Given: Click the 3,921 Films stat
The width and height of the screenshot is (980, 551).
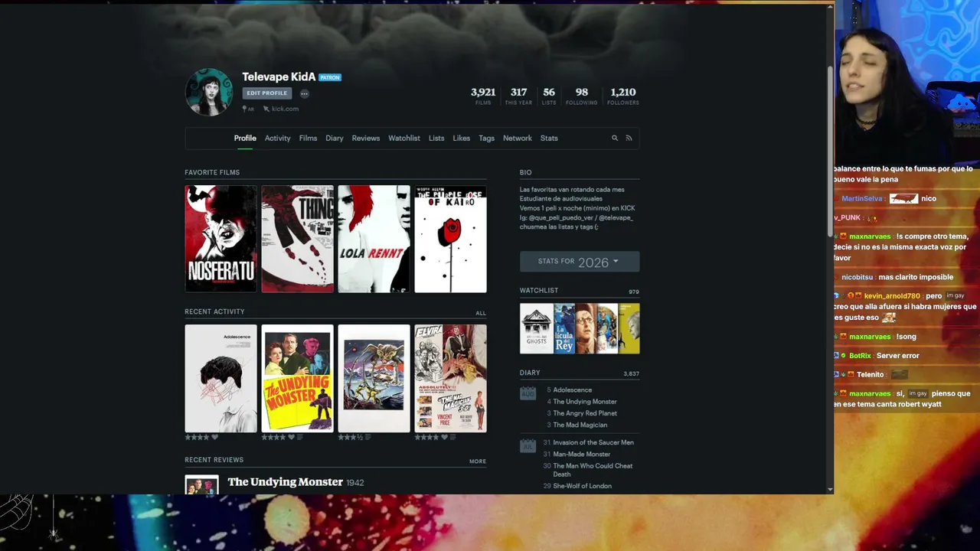Looking at the screenshot, I should pyautogui.click(x=483, y=96).
